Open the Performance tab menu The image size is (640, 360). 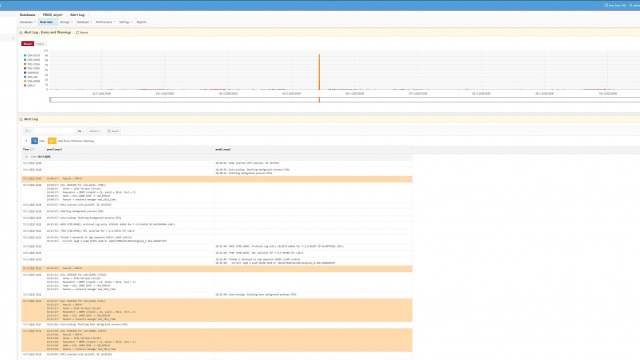(x=105, y=22)
